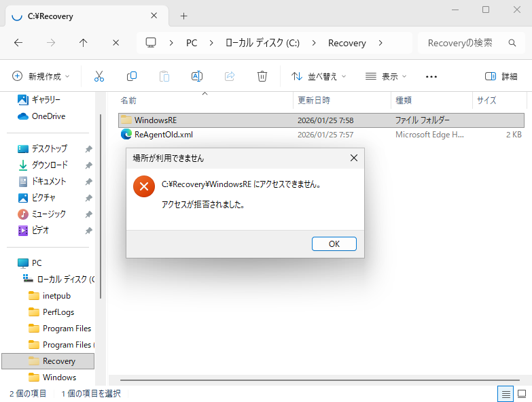This screenshot has width=532, height=402.
Task: Open the 並べ替え sort dropdown
Action: coord(319,76)
